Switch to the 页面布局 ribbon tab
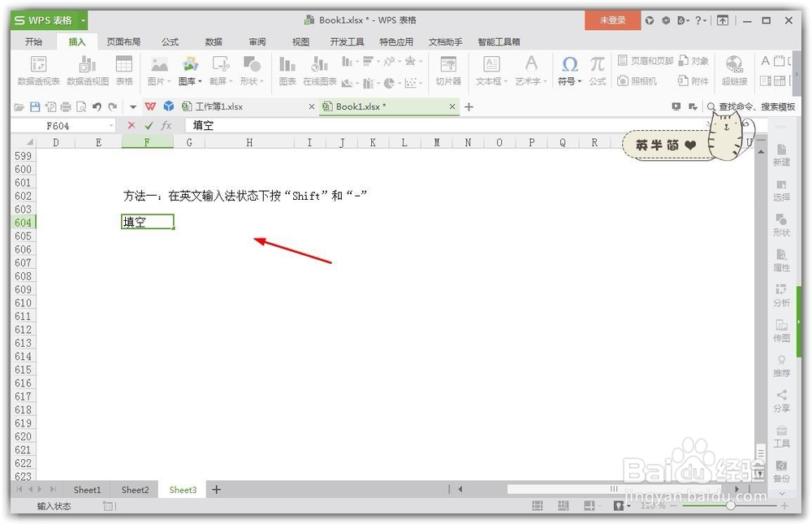Viewport: 812px width, 524px height. [123, 41]
